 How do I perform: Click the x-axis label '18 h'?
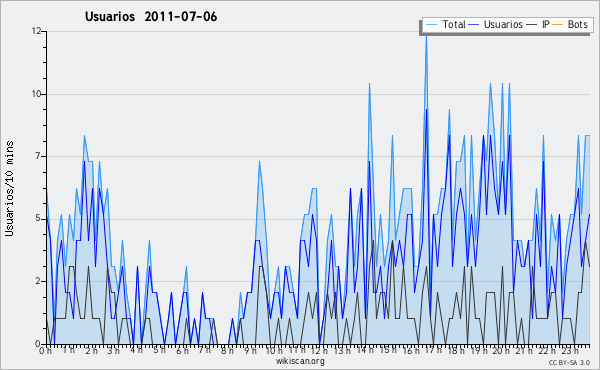pyautogui.click(x=456, y=350)
